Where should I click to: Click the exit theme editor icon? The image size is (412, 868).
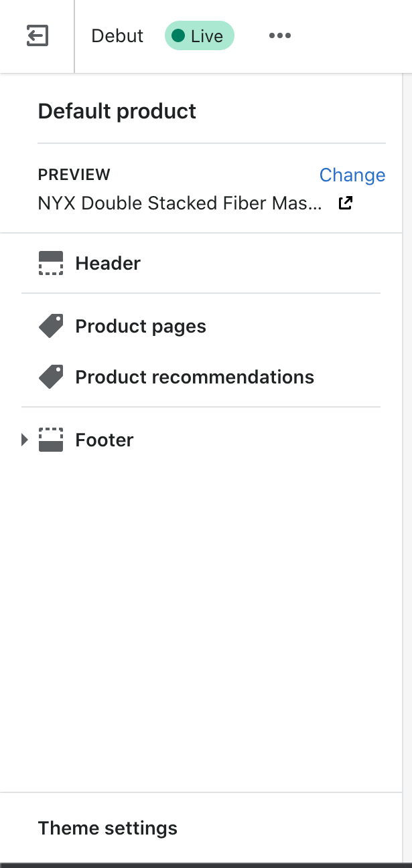38,35
